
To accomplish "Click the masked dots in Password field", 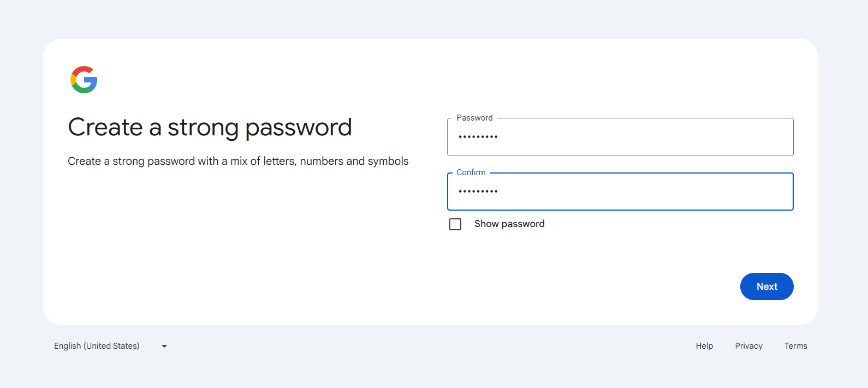I will [478, 137].
